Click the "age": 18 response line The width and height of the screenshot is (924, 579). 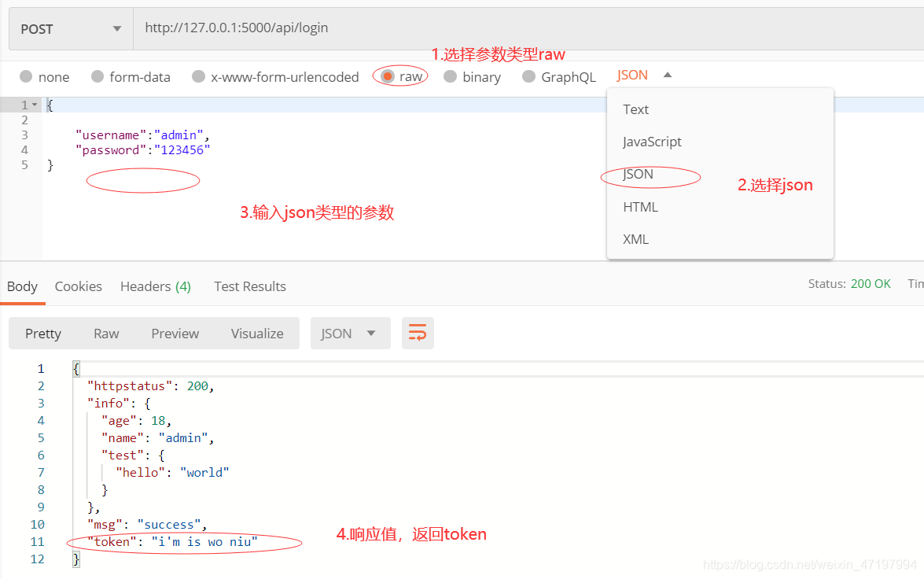136,421
